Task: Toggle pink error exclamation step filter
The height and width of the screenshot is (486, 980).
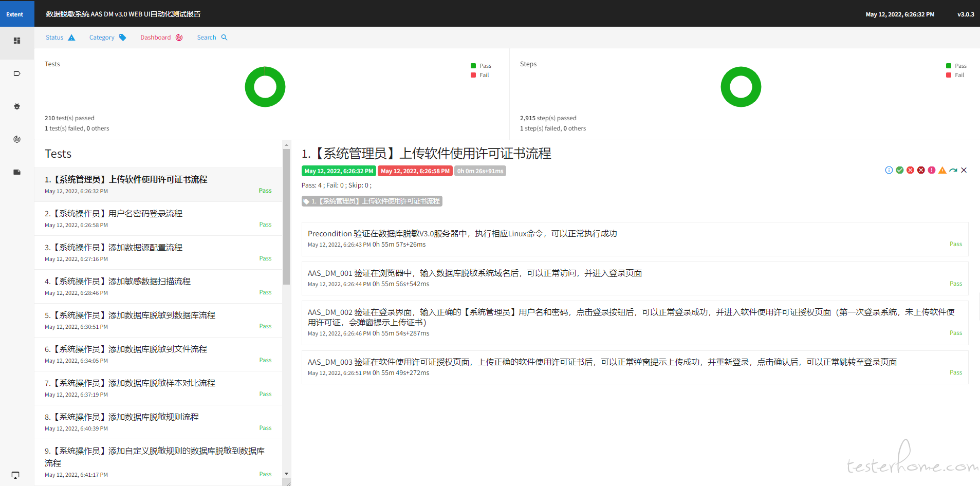Action: (932, 170)
